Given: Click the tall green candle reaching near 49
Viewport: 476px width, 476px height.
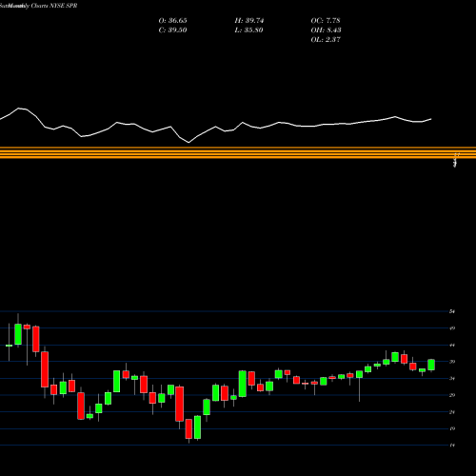Looking at the screenshot, I should pos(18,334).
